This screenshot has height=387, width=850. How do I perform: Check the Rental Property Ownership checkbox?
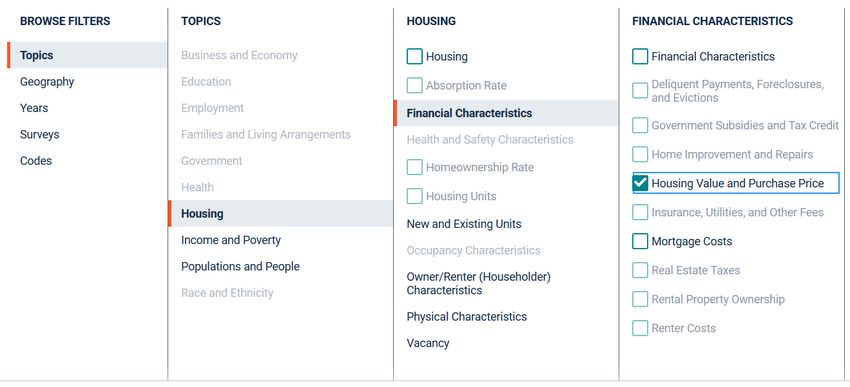click(x=640, y=299)
